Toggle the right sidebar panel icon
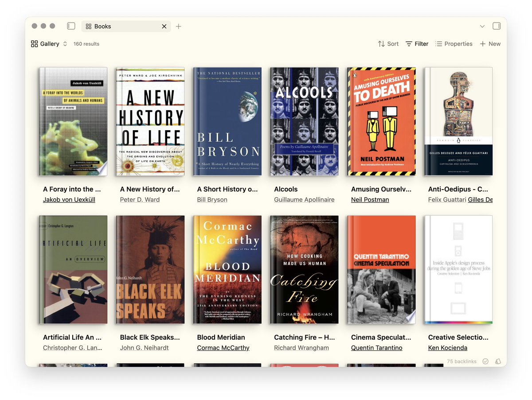Image resolution: width=532 pixels, height=400 pixels. [x=497, y=26]
